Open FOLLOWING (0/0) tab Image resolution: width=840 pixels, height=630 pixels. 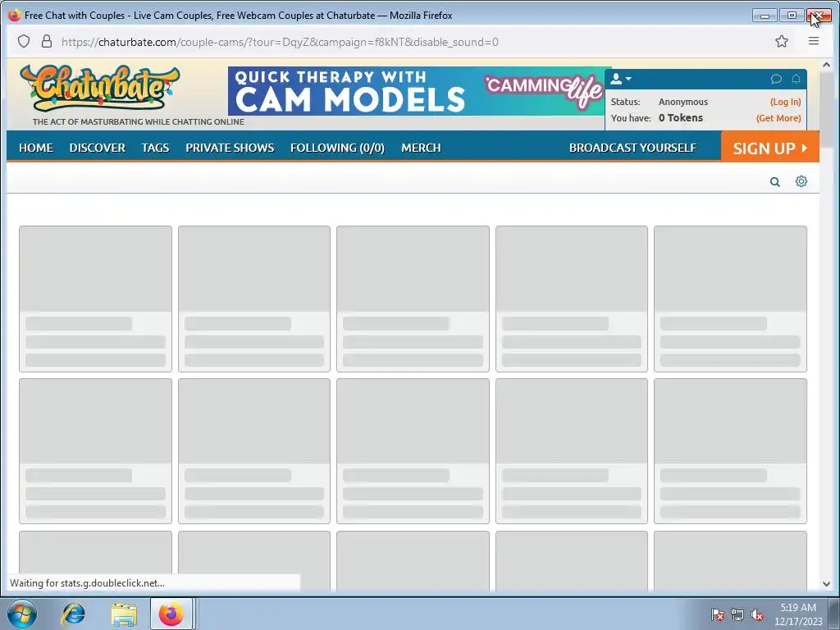click(337, 148)
